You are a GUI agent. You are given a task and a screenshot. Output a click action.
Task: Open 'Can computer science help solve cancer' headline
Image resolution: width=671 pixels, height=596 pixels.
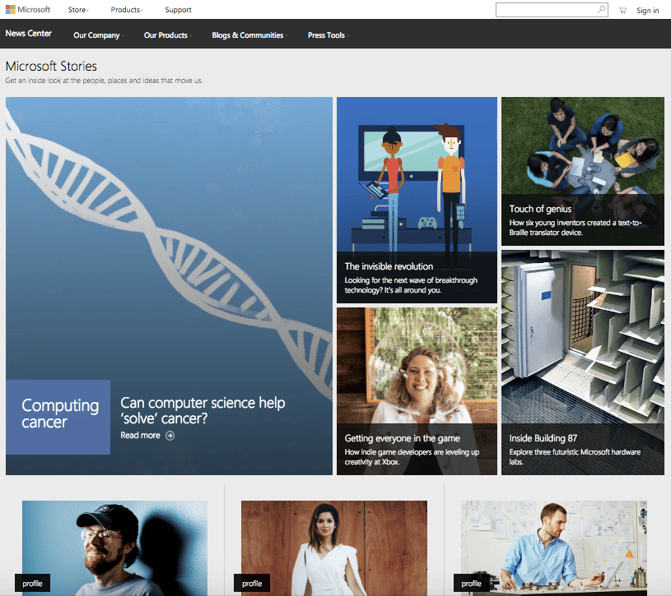pyautogui.click(x=203, y=410)
